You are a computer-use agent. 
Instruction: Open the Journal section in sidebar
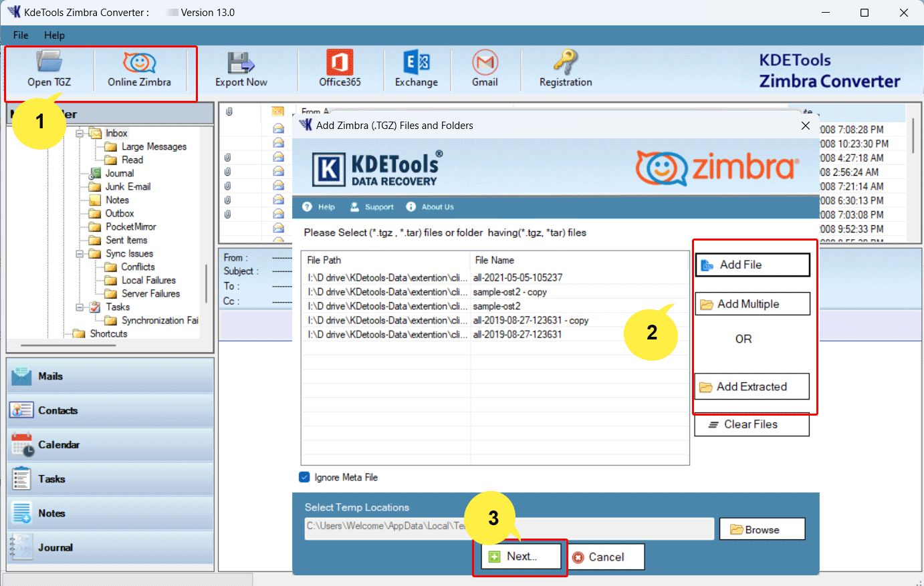tap(110, 547)
